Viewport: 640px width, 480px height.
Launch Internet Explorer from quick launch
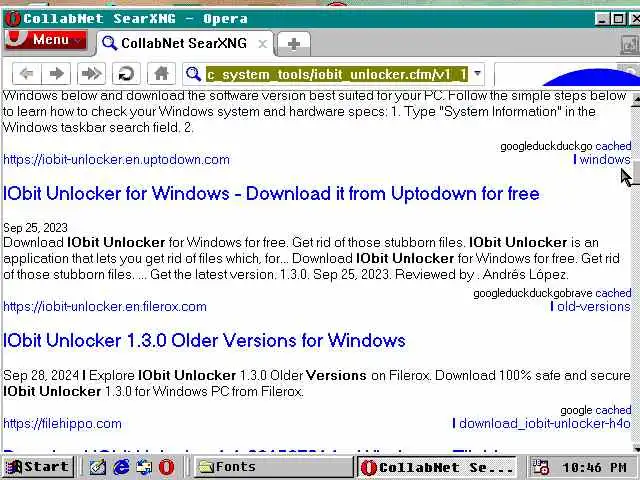[121, 467]
